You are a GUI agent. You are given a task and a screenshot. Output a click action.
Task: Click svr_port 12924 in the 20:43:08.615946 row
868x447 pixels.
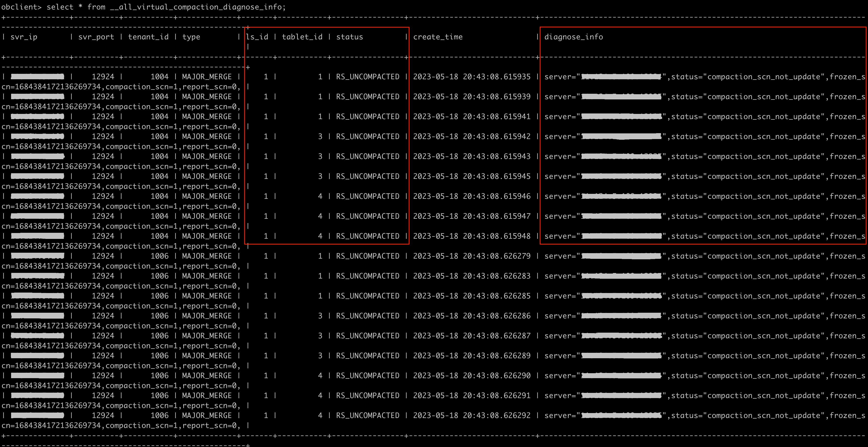click(103, 196)
